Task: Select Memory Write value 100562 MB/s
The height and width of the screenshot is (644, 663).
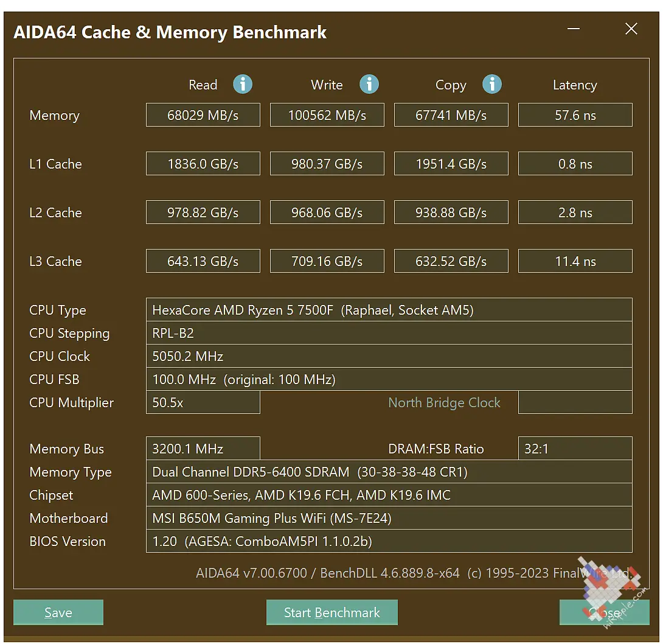Action: click(x=327, y=114)
